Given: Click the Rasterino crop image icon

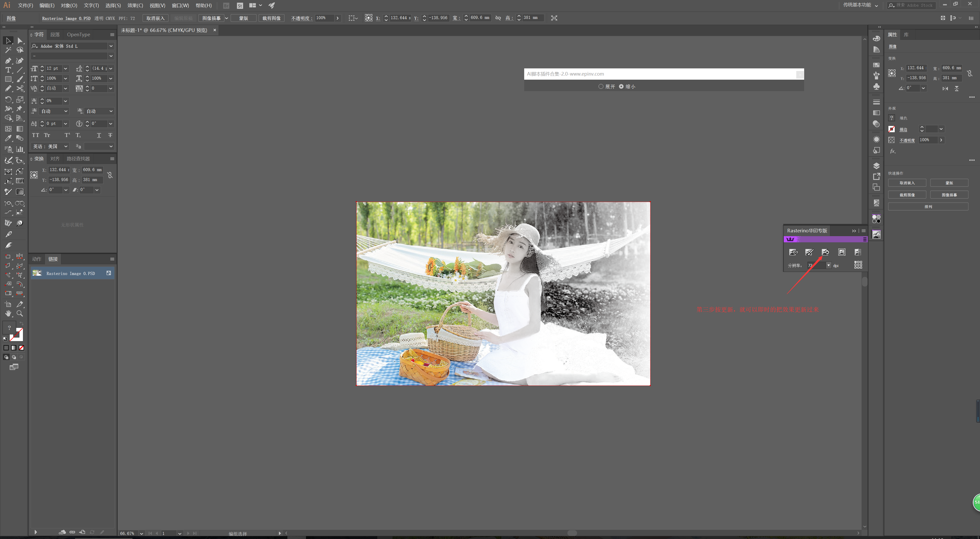Looking at the screenshot, I should pyautogui.click(x=841, y=252).
